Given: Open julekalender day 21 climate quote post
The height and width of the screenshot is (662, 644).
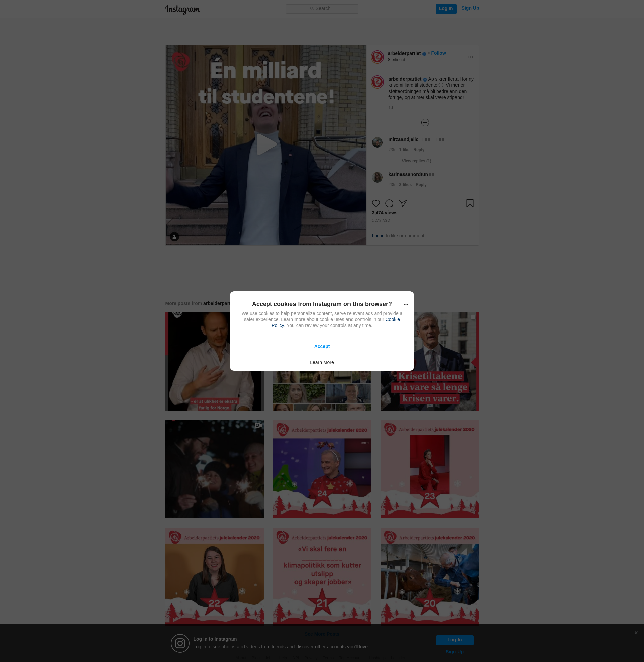Looking at the screenshot, I should (322, 577).
